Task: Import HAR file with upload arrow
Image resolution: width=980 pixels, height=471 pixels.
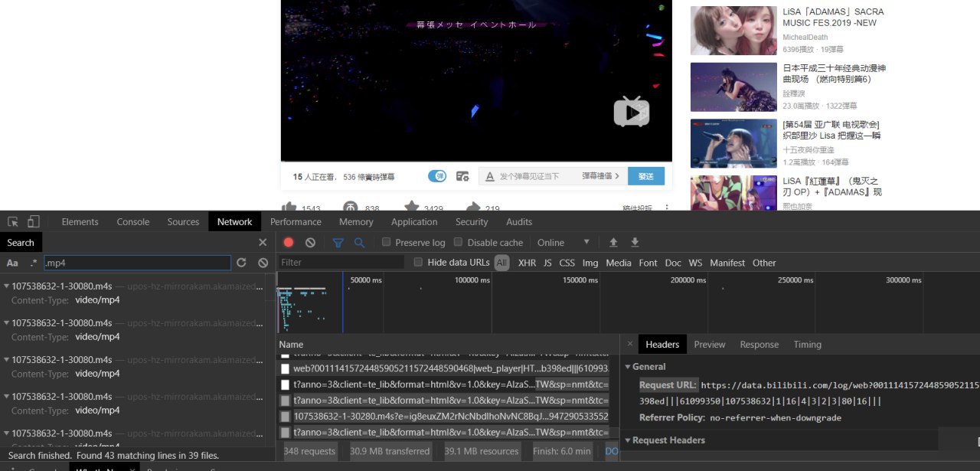Action: pyautogui.click(x=613, y=243)
